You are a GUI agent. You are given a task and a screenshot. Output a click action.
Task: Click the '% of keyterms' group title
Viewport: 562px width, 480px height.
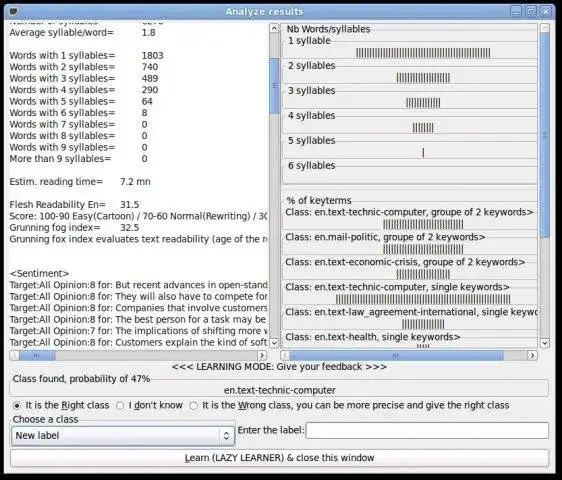319,200
